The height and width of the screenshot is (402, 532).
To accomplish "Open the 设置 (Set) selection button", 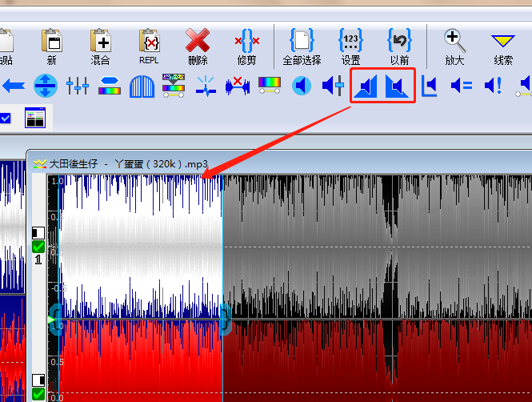I will 350,46.
